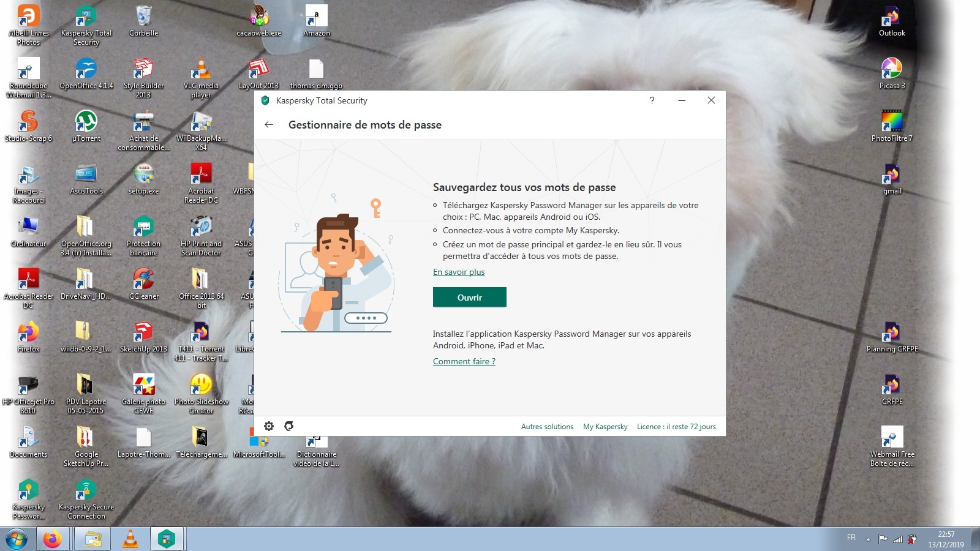This screenshot has height=551, width=980.
Task: Open Acrobat Reader DC beside setup.exe
Action: [x=201, y=184]
